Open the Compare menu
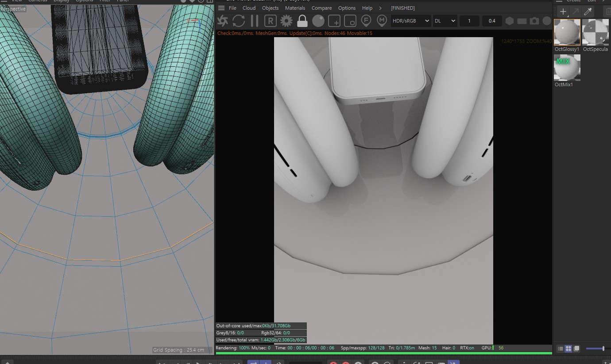 (321, 8)
